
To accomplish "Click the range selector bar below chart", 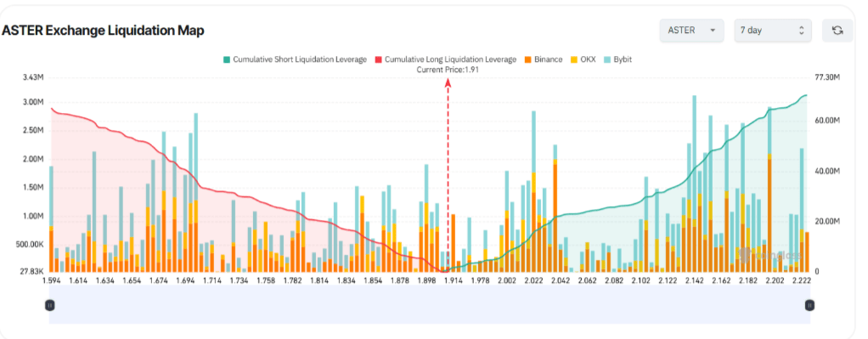I will [x=430, y=305].
